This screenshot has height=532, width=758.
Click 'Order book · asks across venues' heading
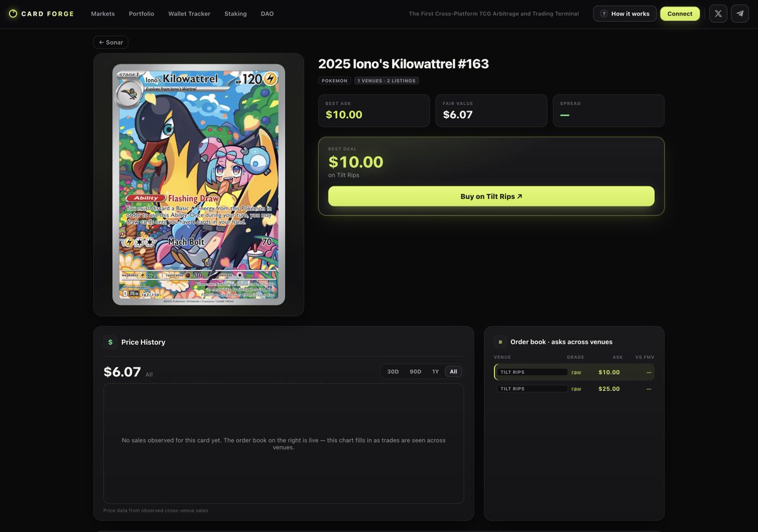(x=562, y=342)
